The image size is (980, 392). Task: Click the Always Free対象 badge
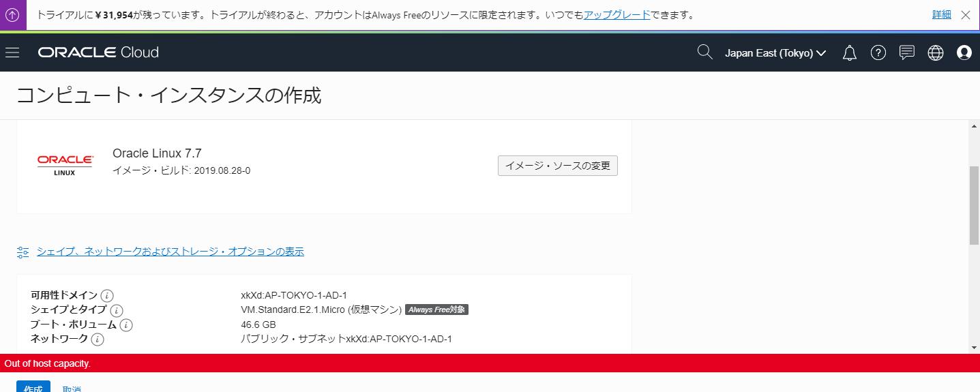coord(436,310)
